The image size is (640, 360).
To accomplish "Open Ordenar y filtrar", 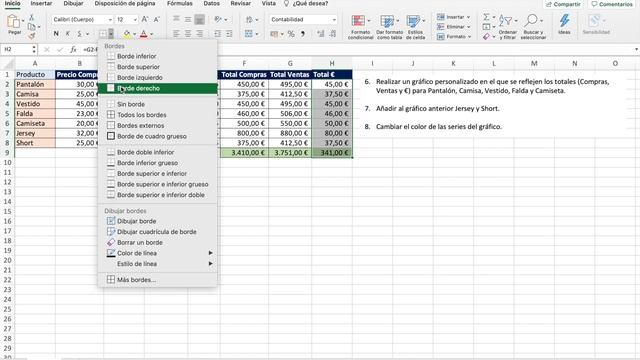I will [x=507, y=27].
